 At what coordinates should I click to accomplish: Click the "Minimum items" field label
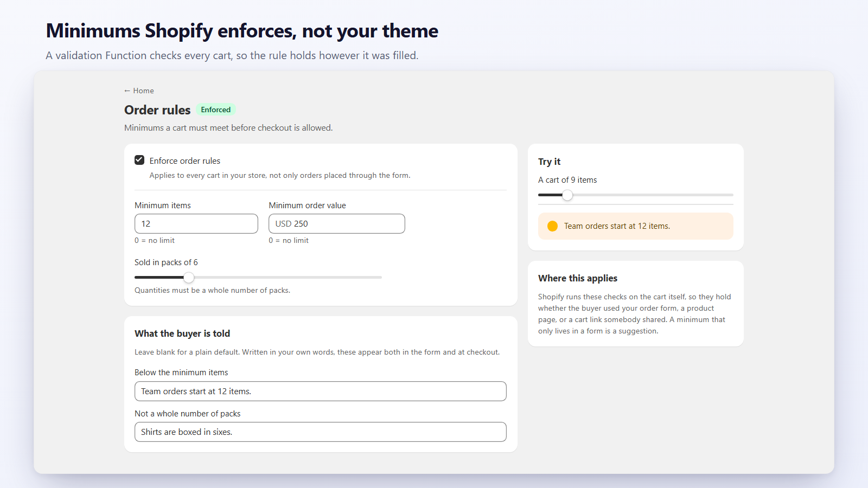click(163, 206)
